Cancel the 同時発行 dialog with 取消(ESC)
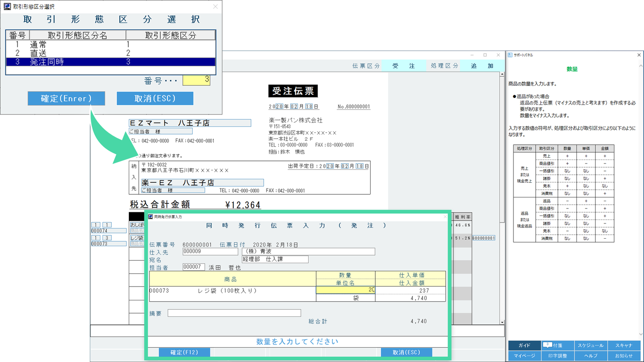Viewport: 644px width, 362px height. [x=406, y=352]
